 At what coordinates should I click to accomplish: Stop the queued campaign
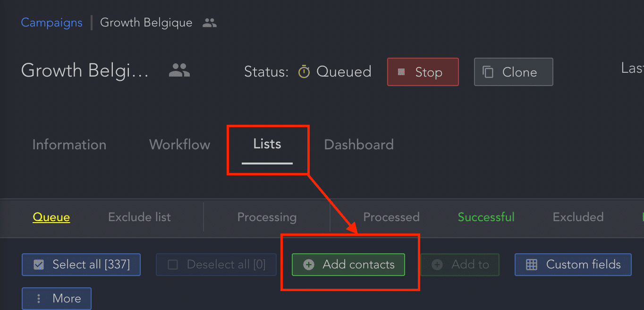point(423,72)
